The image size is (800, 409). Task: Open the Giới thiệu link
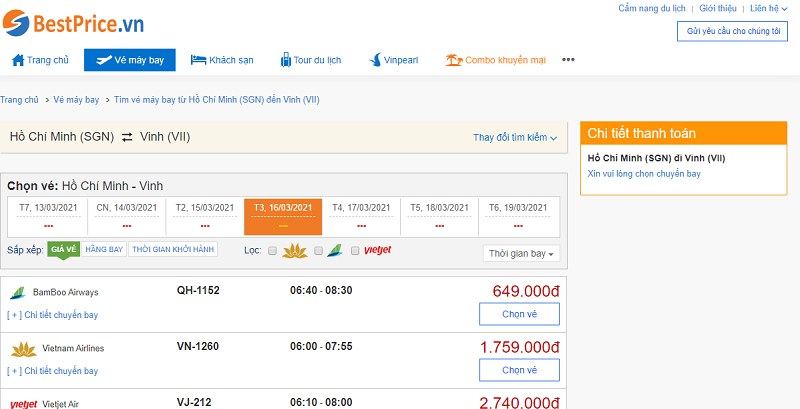718,9
